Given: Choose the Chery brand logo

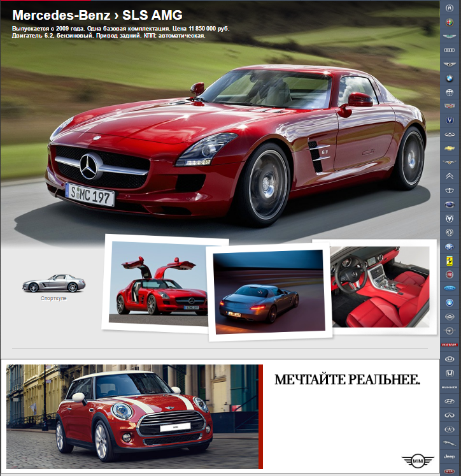Looking at the screenshot, I should 449,134.
